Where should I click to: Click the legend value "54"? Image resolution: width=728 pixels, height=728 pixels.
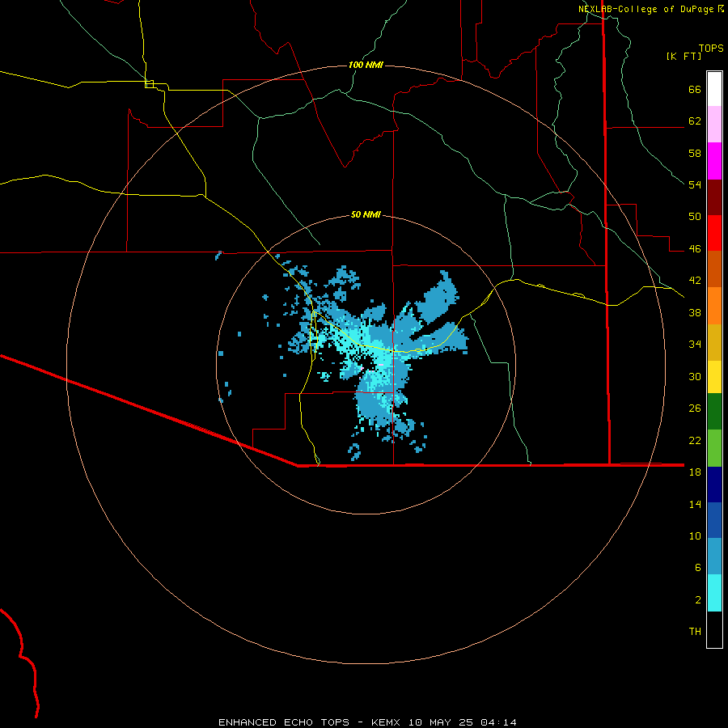click(695, 184)
